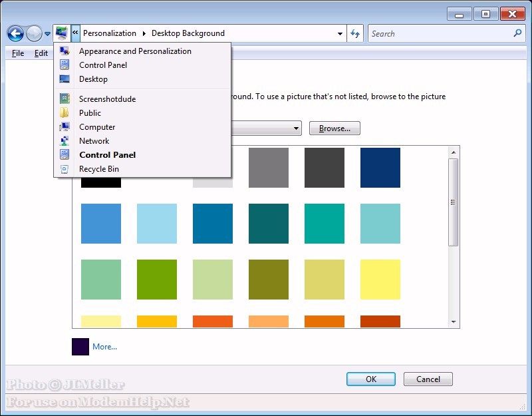Pick the light sky blue swatch

pos(157,224)
